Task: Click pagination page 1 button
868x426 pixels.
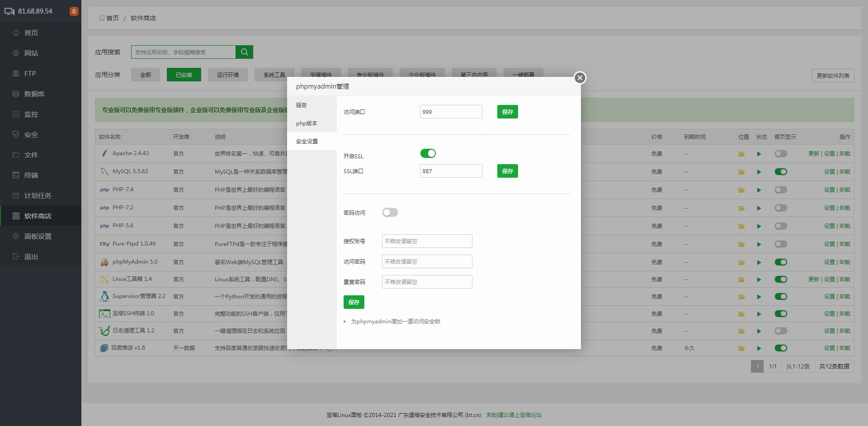Action: pyautogui.click(x=757, y=366)
